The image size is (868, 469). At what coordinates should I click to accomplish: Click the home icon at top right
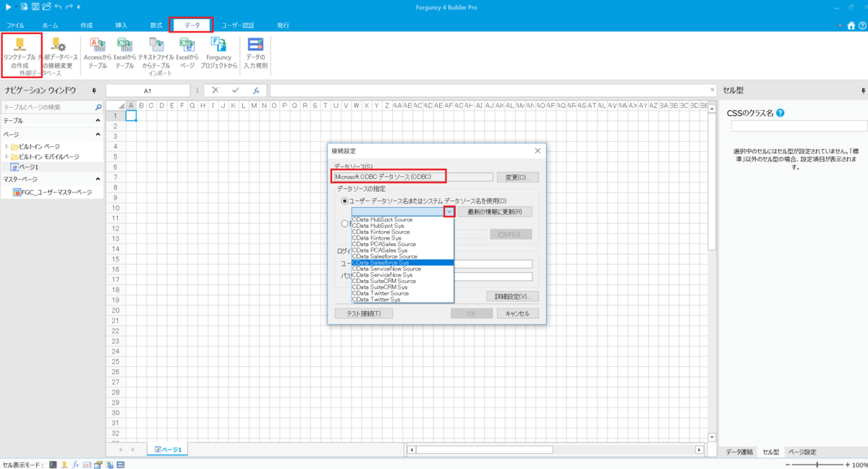pyautogui.click(x=851, y=25)
